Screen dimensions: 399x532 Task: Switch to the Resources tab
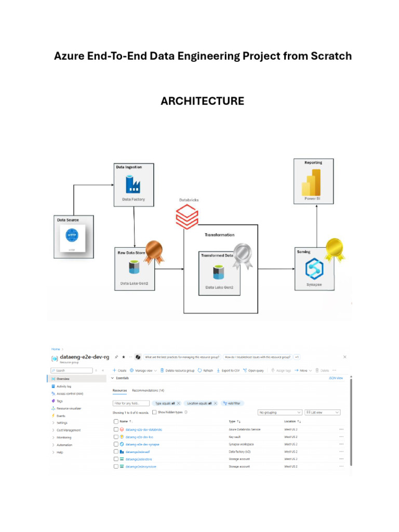point(120,391)
